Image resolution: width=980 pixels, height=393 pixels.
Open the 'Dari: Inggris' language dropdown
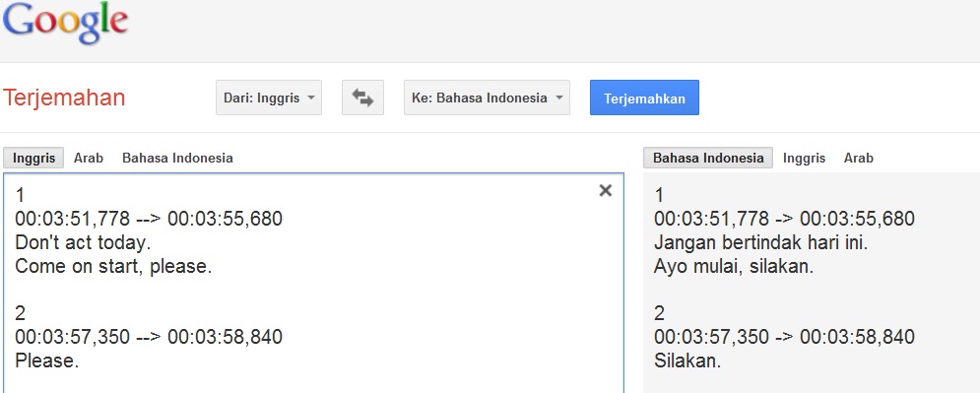point(269,98)
